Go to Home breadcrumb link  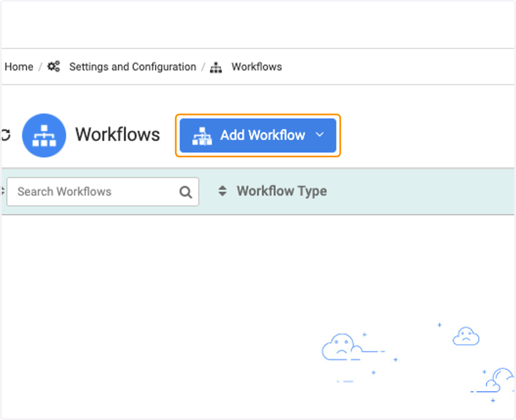(19, 67)
